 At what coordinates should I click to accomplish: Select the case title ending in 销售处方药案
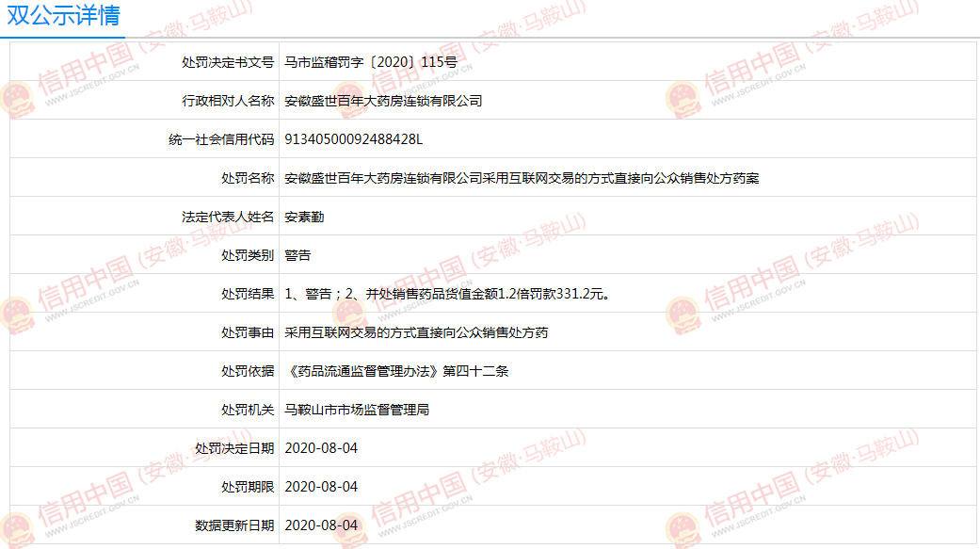522,178
